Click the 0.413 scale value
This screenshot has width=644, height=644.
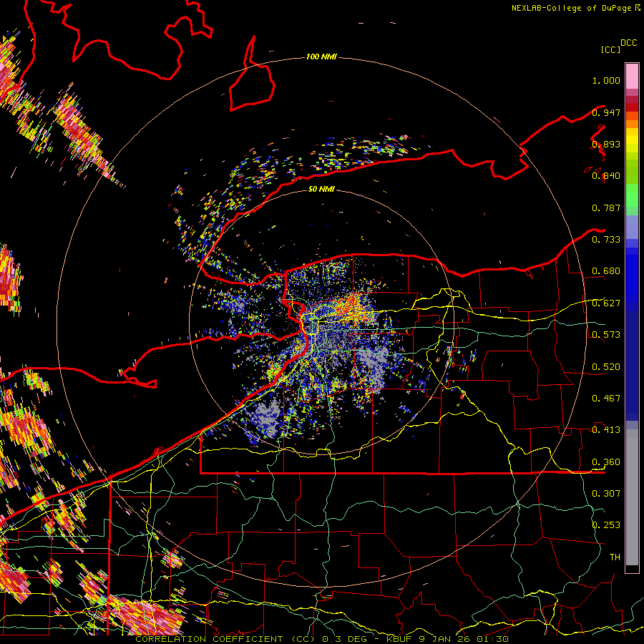[x=606, y=430]
